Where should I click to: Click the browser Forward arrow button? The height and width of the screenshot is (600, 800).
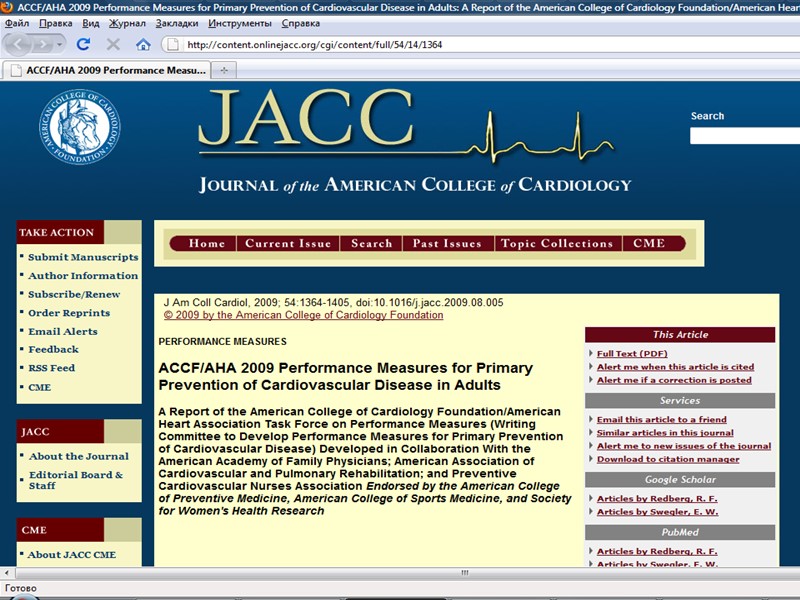pyautogui.click(x=43, y=45)
